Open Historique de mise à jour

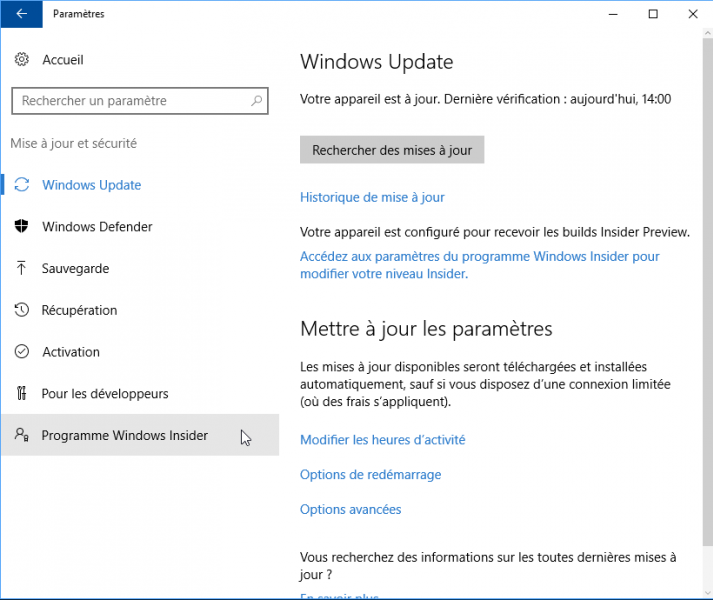coord(372,197)
